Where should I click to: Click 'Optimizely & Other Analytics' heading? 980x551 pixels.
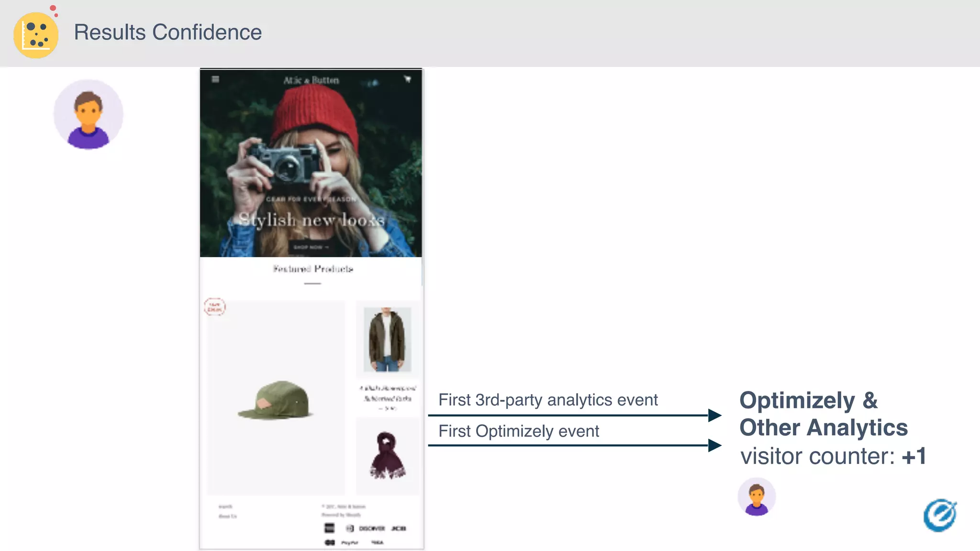pyautogui.click(x=824, y=414)
